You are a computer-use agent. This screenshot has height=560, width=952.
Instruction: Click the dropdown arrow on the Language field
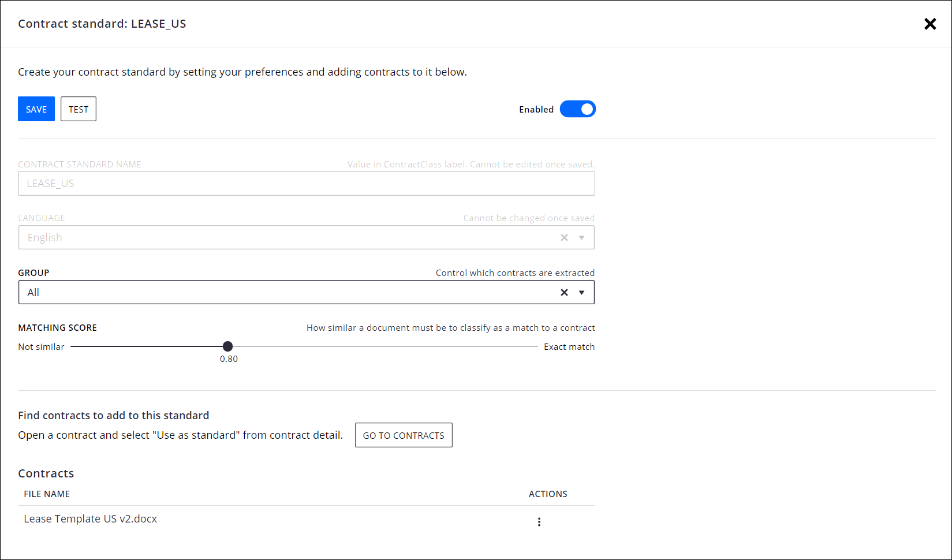581,237
